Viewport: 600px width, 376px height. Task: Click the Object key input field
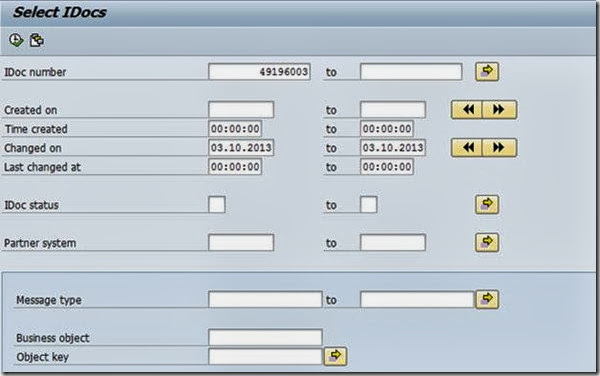point(265,356)
